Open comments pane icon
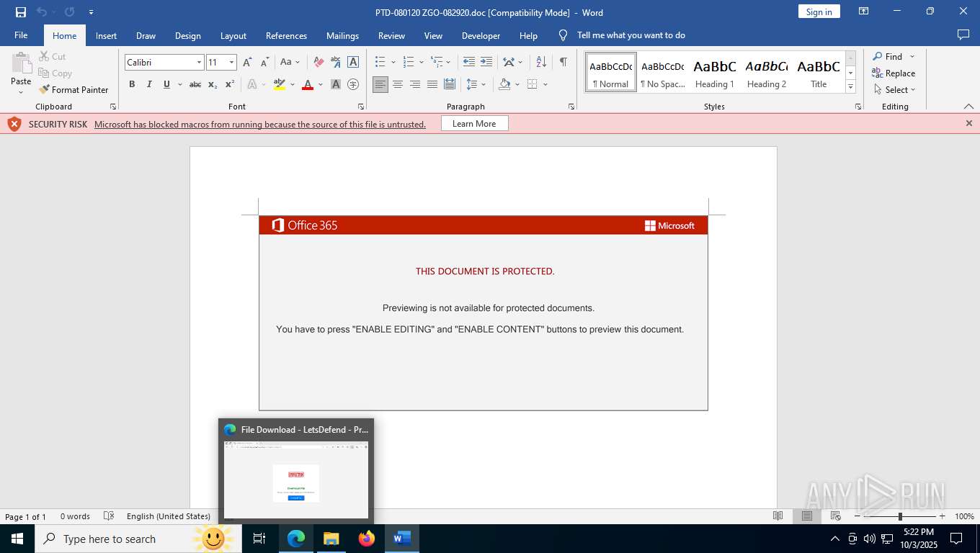This screenshot has height=553, width=980. [963, 35]
